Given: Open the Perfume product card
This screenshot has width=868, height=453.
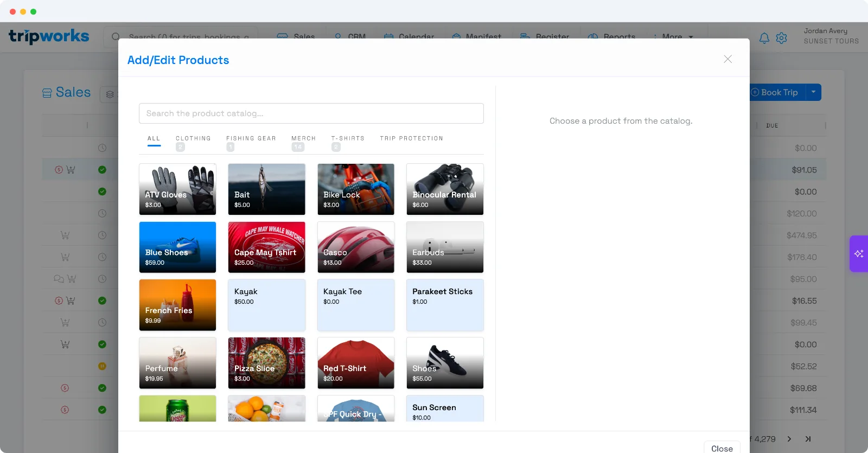Looking at the screenshot, I should (177, 363).
